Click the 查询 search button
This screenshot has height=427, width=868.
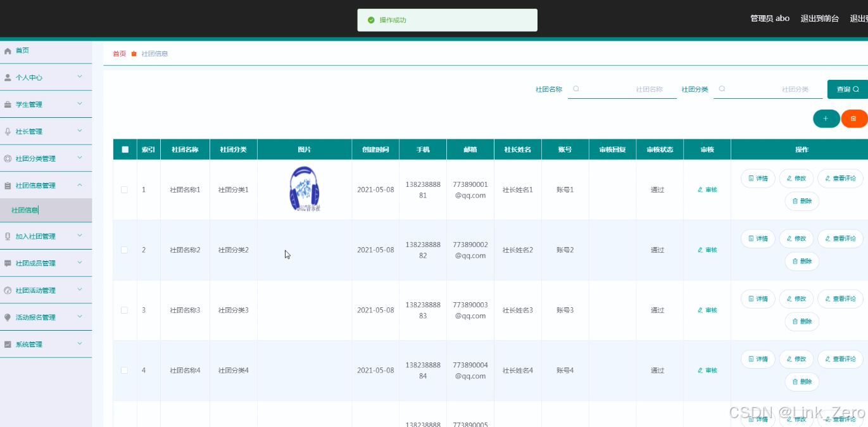848,89
